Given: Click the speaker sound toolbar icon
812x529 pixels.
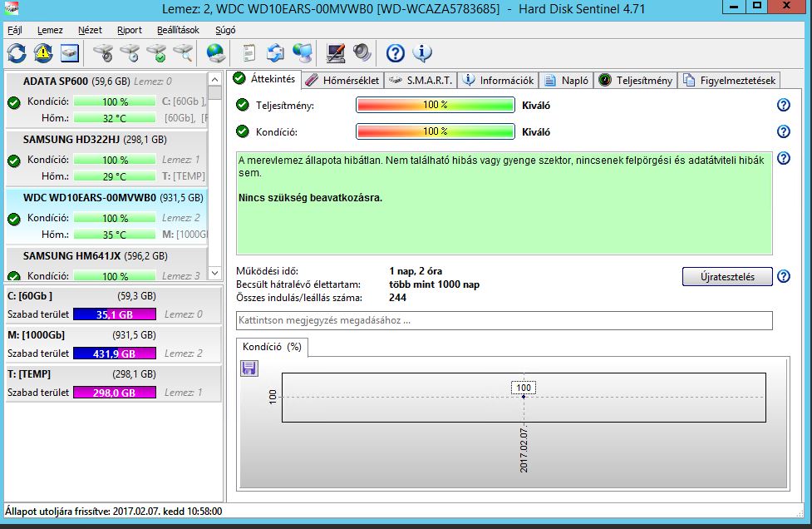Looking at the screenshot, I should 362,53.
